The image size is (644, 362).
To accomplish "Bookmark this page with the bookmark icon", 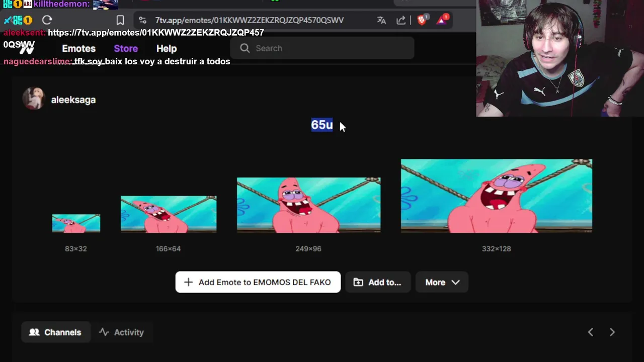I will tap(120, 20).
